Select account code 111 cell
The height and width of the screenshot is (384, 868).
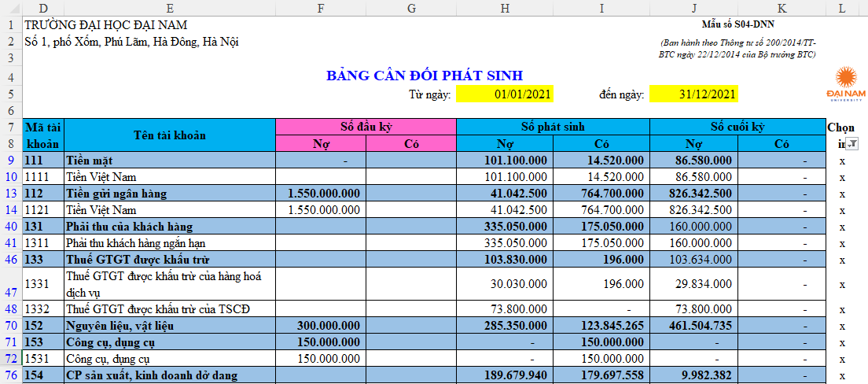pos(44,161)
